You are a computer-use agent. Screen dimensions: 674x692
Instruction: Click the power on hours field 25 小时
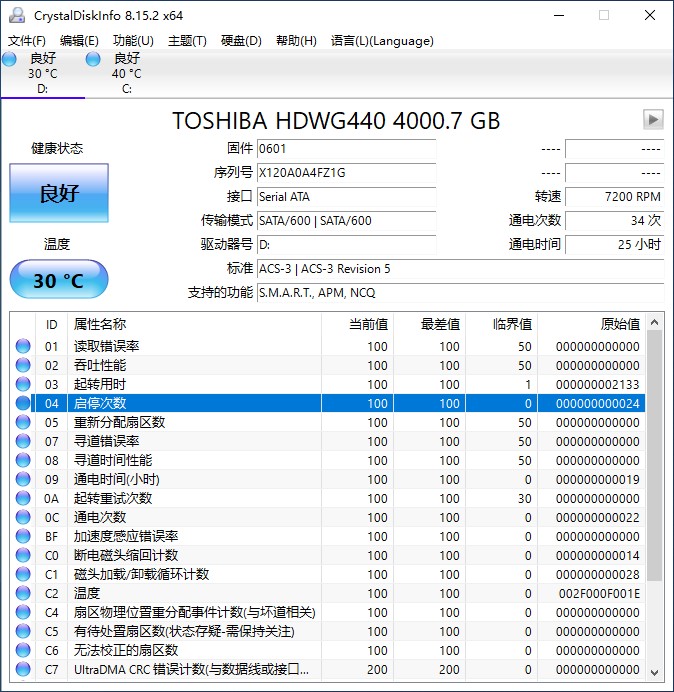(x=614, y=244)
